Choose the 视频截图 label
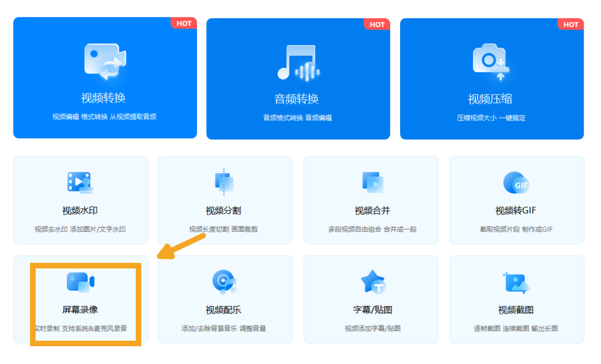The height and width of the screenshot is (364, 601). (x=516, y=310)
